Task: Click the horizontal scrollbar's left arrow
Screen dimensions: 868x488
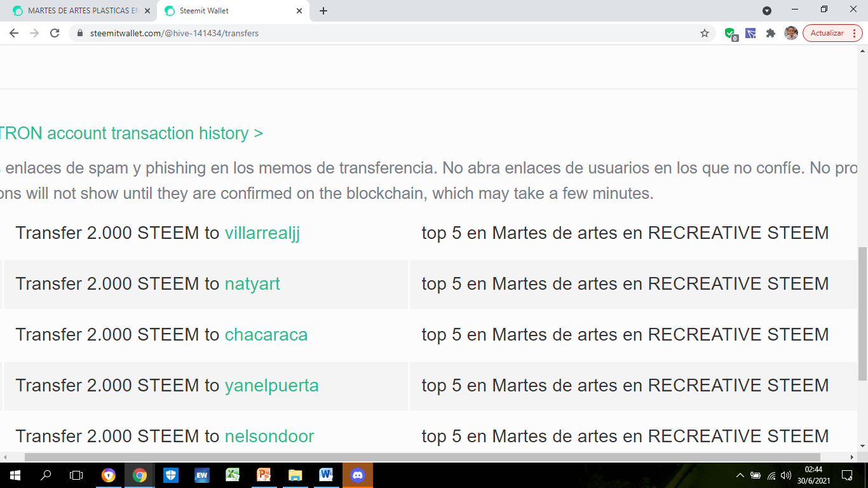Action: point(4,457)
